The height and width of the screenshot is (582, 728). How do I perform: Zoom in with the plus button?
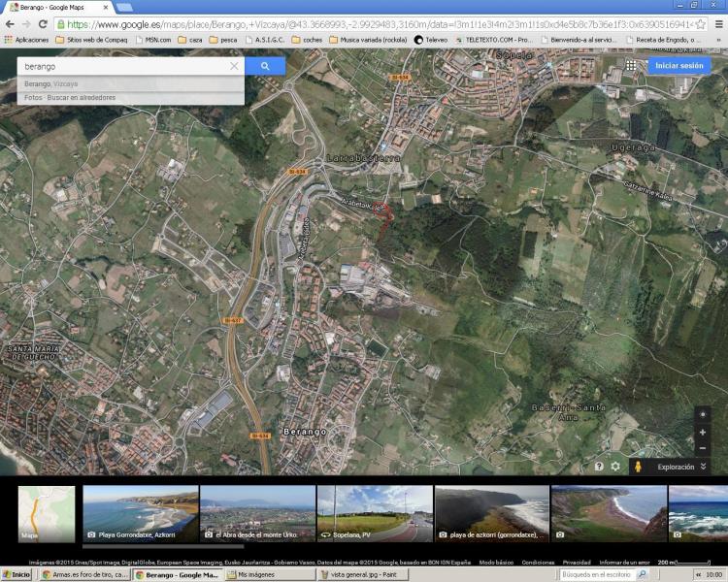[x=703, y=432]
